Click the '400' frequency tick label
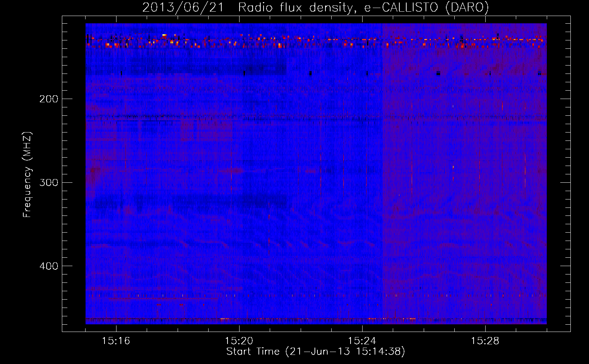Image resolution: width=589 pixels, height=364 pixels. click(x=49, y=266)
